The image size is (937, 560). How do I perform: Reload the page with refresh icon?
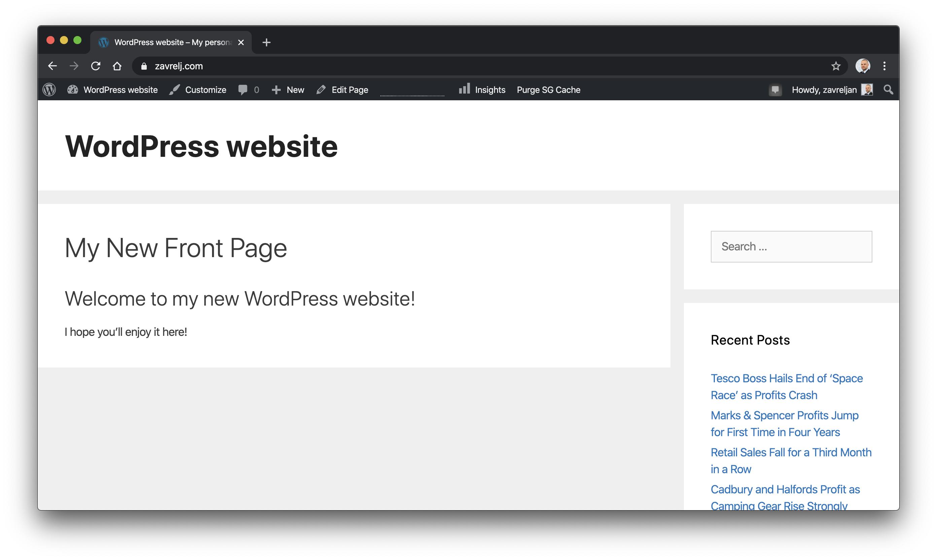(96, 66)
